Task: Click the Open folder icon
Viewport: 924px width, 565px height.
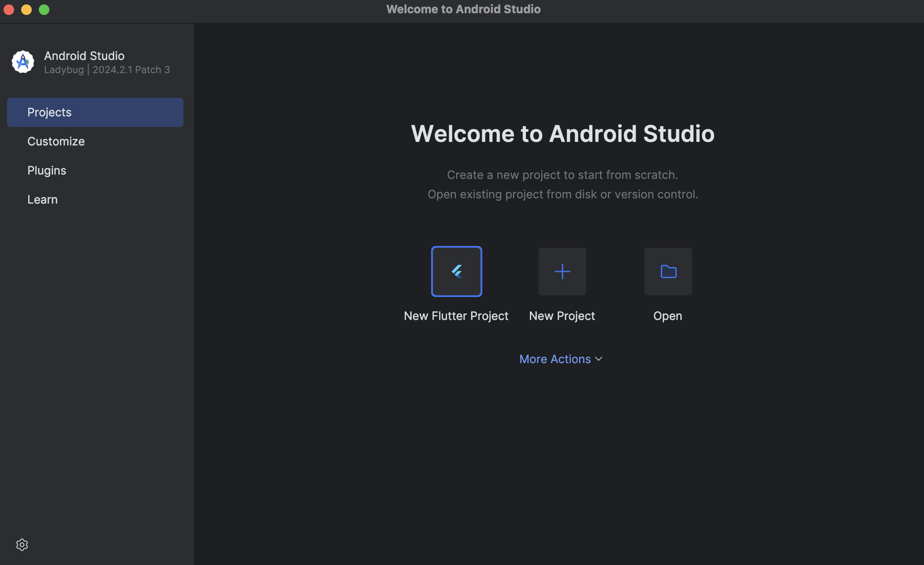Action: [x=668, y=271]
